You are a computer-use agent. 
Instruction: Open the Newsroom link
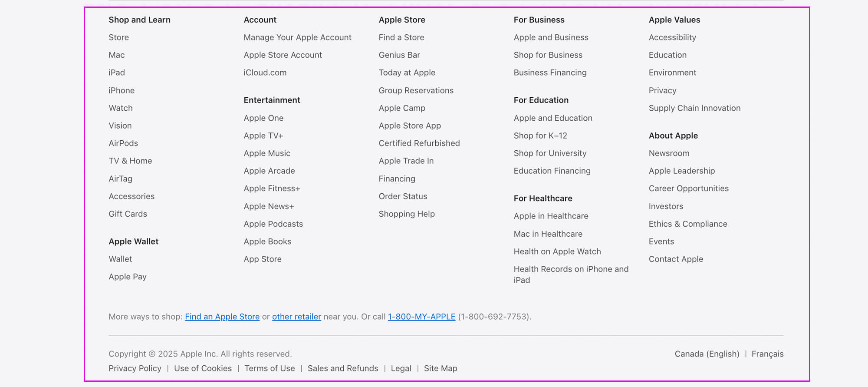(669, 153)
